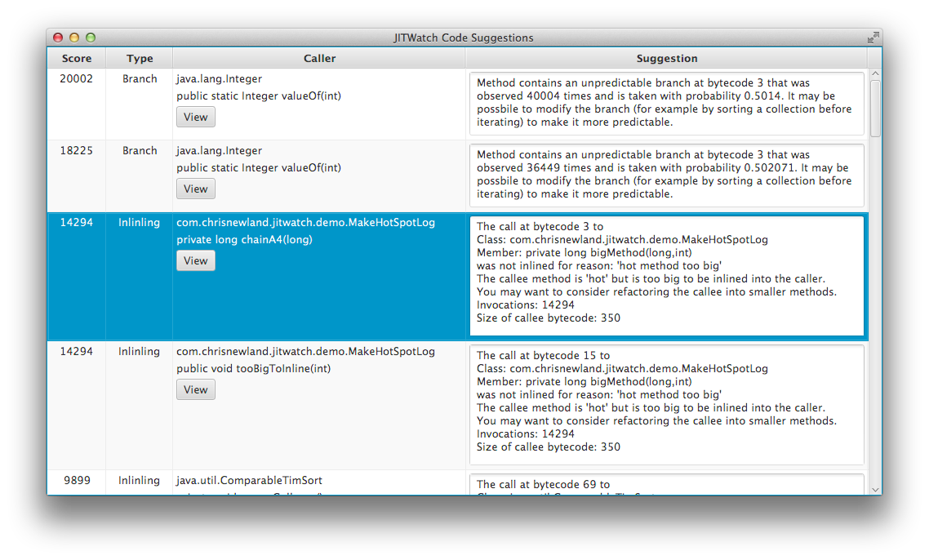Sort the table by the Score column header
Screen dimensions: 929x560
[x=76, y=57]
